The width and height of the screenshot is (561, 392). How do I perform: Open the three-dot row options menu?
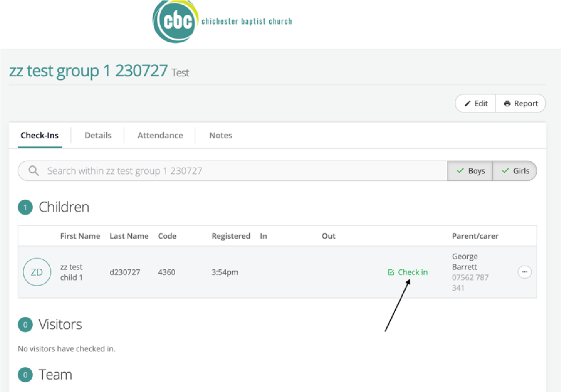[524, 272]
